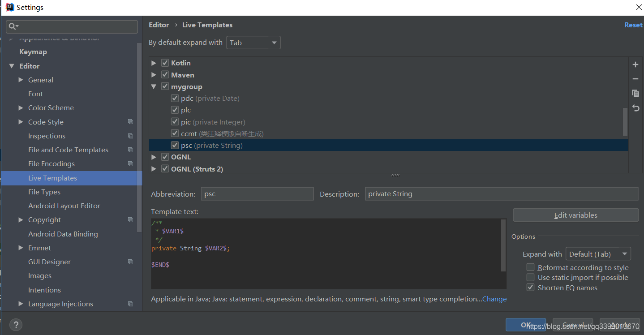The width and height of the screenshot is (644, 335).
Task: Open the Font settings page
Action: [35, 94]
